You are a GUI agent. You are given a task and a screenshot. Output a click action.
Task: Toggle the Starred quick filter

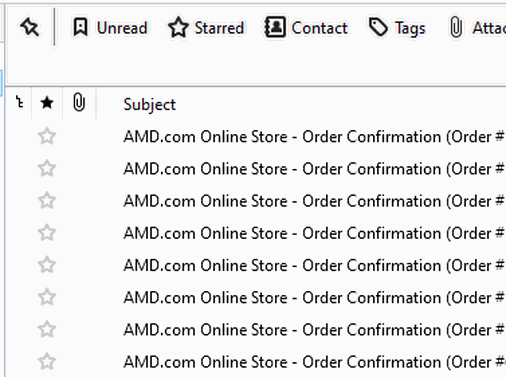coord(206,28)
